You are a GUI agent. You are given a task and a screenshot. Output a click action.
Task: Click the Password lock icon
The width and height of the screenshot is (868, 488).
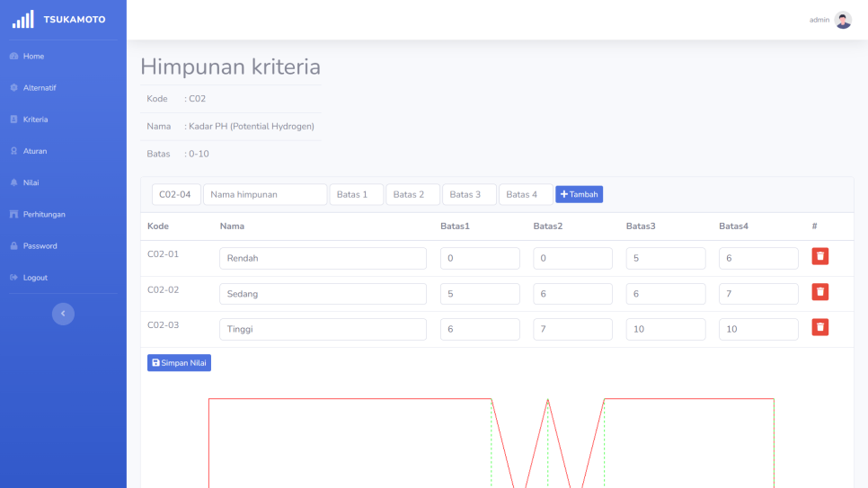coord(13,246)
